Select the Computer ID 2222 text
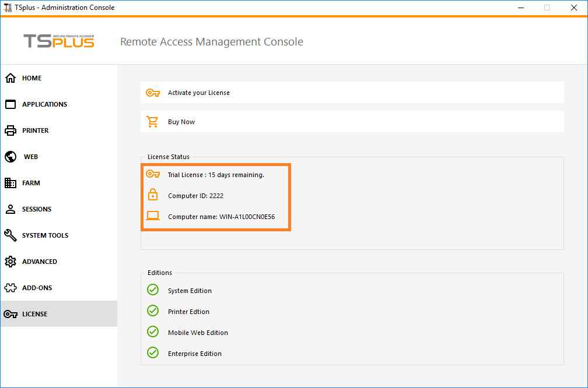The height and width of the screenshot is (388, 588). tap(195, 196)
